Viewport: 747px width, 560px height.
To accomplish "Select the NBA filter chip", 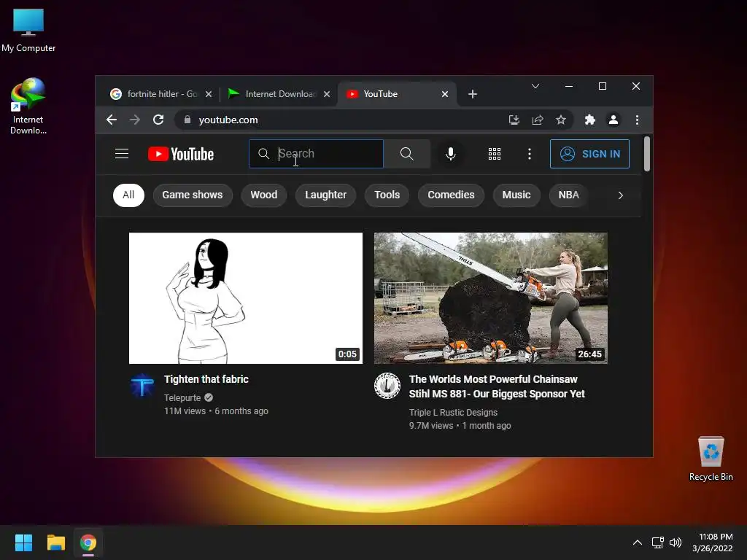I will 569,195.
